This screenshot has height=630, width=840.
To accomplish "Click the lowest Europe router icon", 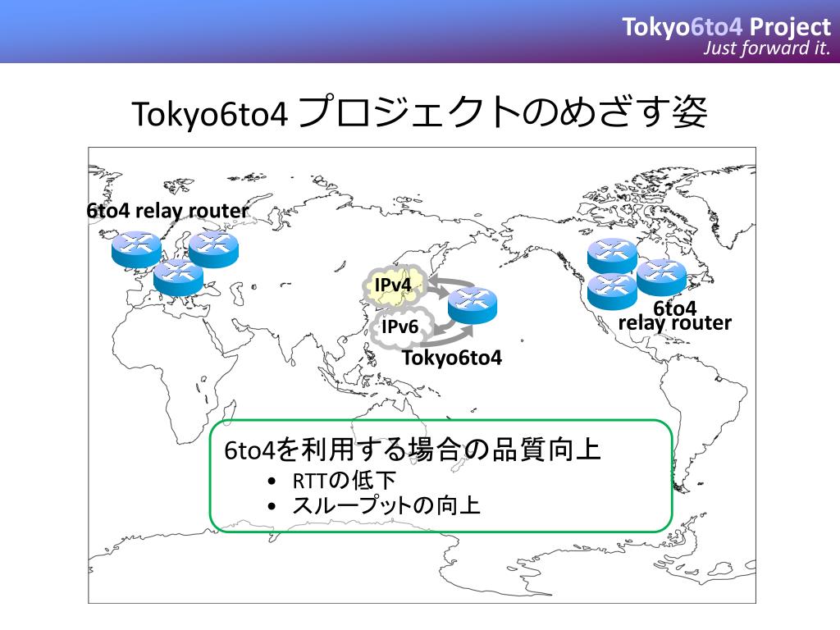I will point(178,277).
